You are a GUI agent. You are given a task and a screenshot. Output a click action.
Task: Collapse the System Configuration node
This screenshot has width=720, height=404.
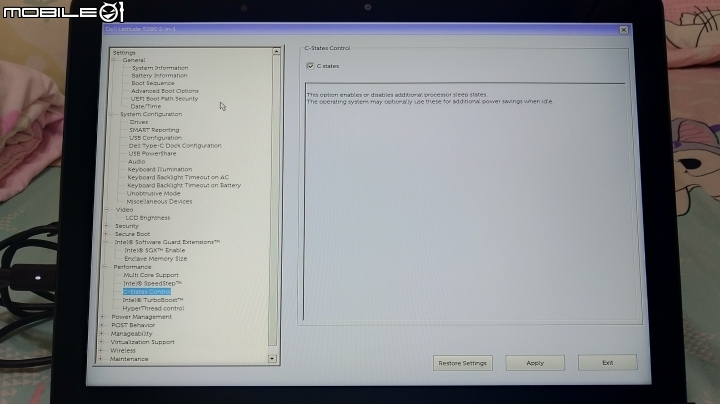point(112,114)
